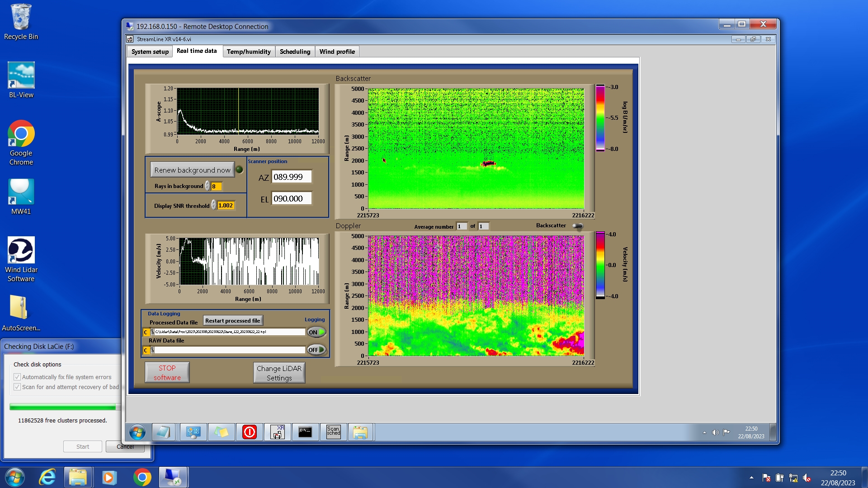Show hidden icons in local system tray
This screenshot has width=868, height=488.
[751, 477]
